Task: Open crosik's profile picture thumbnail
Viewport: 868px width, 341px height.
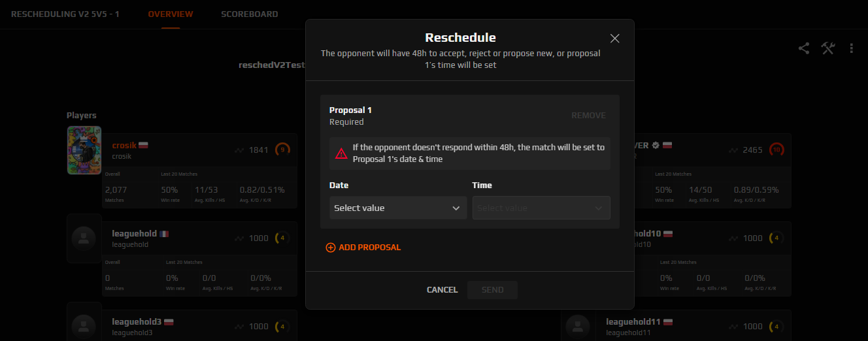Action: pos(84,150)
